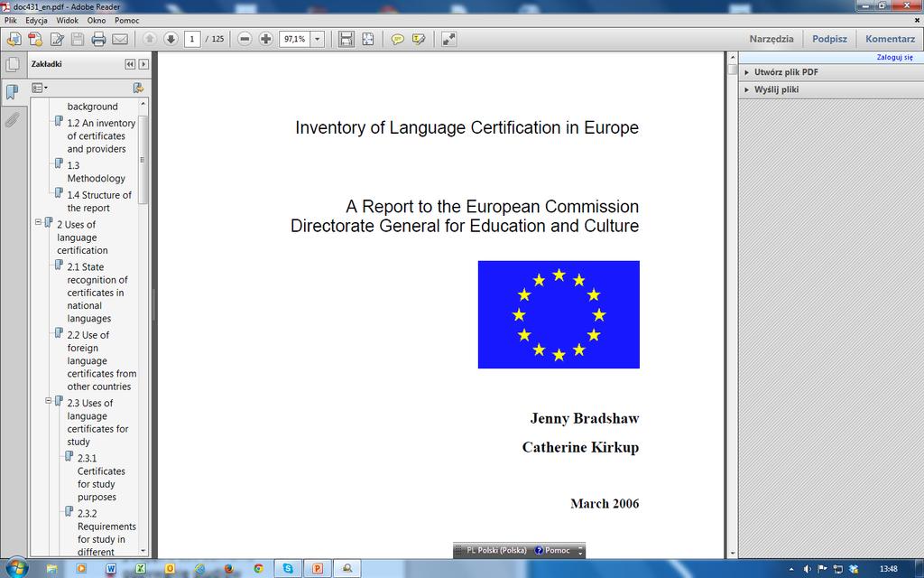Screen dimensions: 924x578
Task: Click the bookmarks panel scroll down arrow
Action: 143,551
